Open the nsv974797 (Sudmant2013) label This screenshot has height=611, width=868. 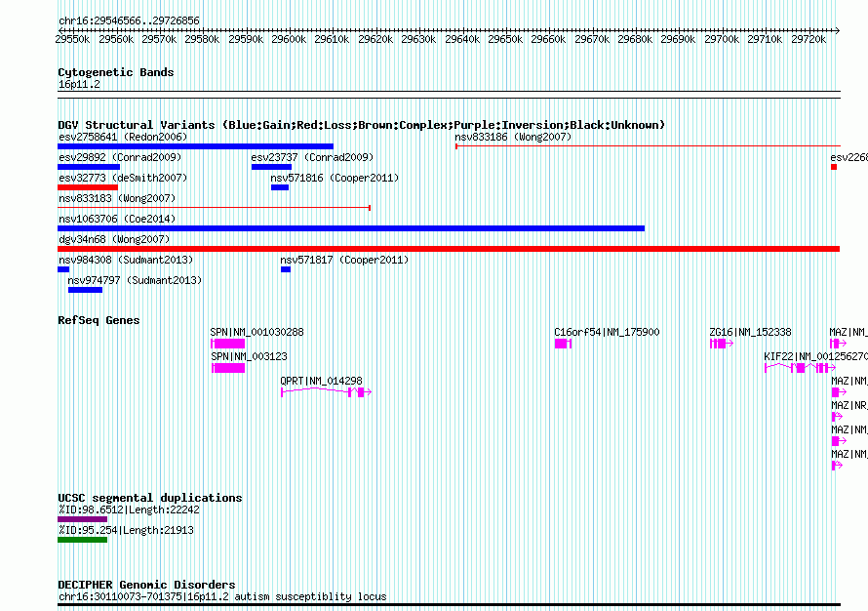point(135,280)
